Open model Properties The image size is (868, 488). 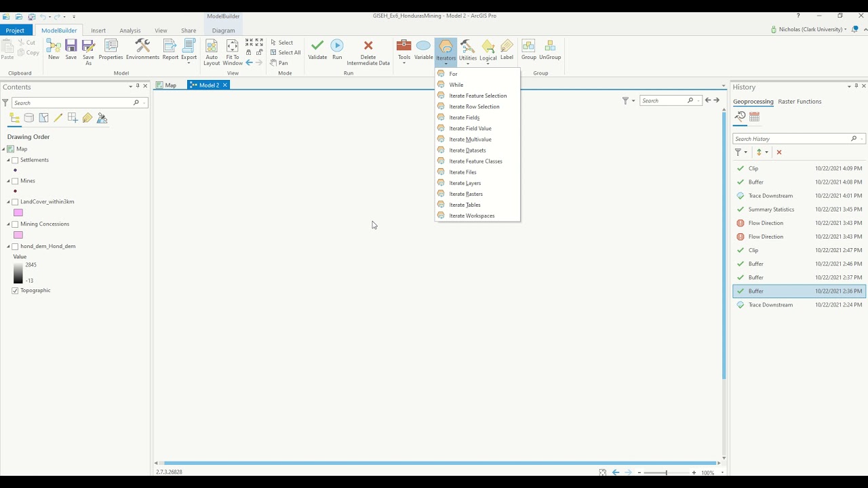[111, 49]
